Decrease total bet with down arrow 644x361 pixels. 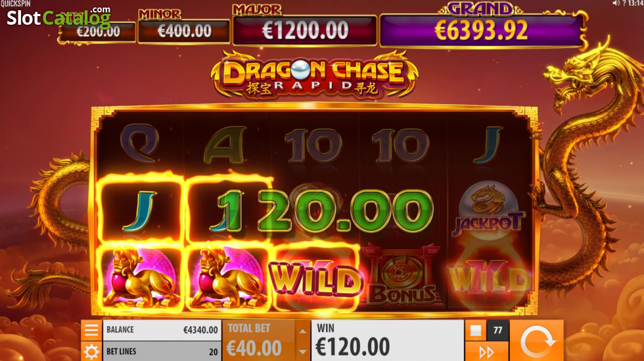302,351
